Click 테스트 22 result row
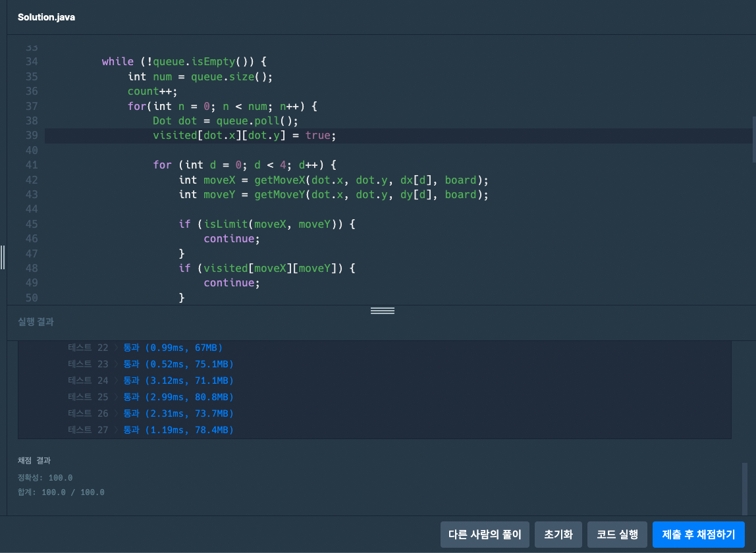The height and width of the screenshot is (553, 756). 145,348
